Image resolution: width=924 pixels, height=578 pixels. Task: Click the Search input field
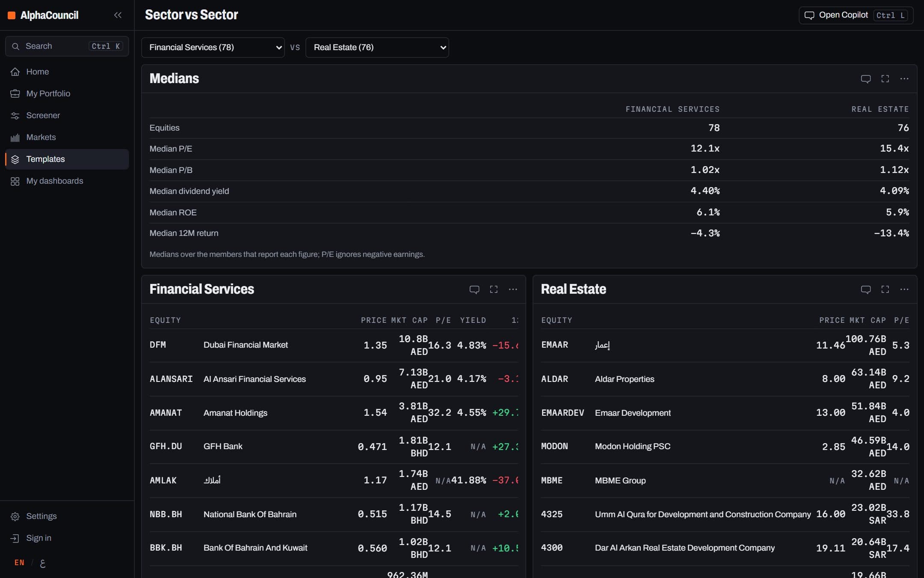click(67, 46)
